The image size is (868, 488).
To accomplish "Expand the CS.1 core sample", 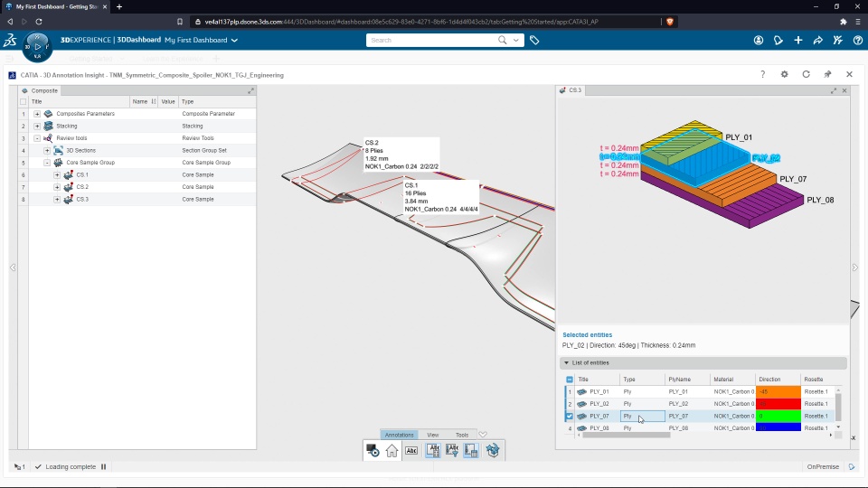I will tap(57, 174).
